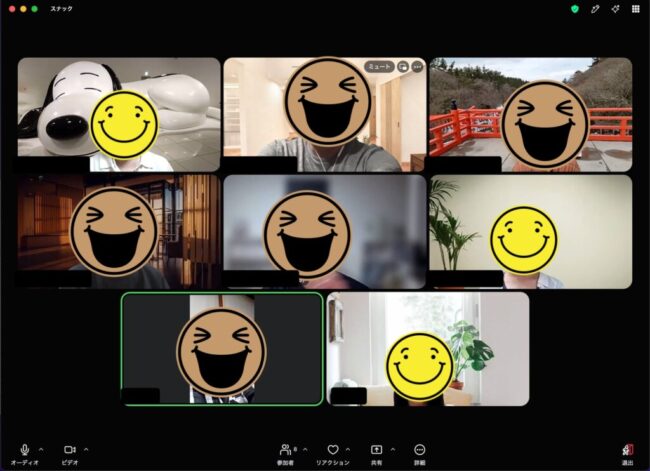Image resolution: width=650 pixels, height=471 pixels.
Task: Toggle the camera with the ビデオ icon
Action: click(x=70, y=449)
